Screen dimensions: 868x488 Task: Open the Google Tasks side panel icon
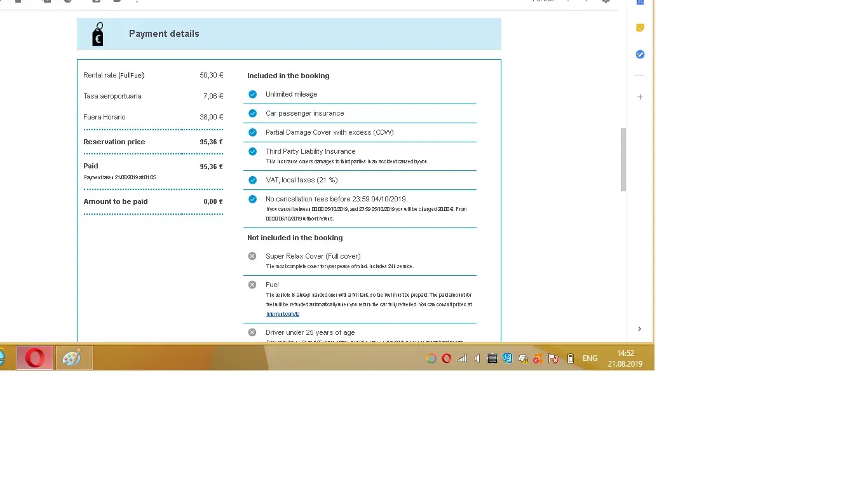640,55
